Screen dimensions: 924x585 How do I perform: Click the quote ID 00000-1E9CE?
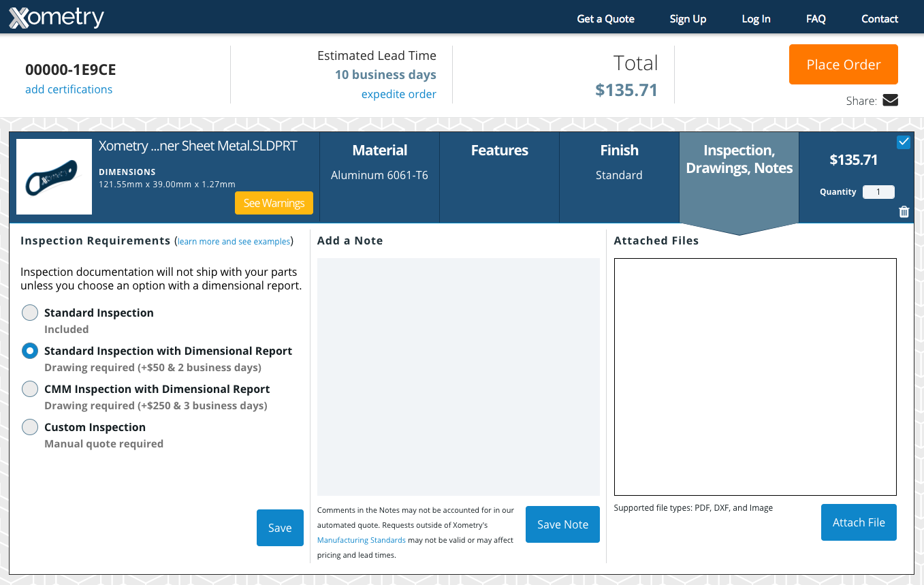click(71, 69)
